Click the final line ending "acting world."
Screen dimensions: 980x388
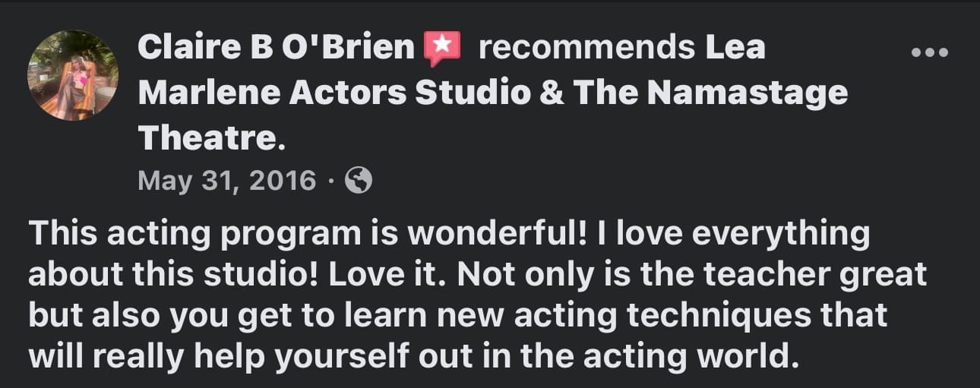coord(414,354)
